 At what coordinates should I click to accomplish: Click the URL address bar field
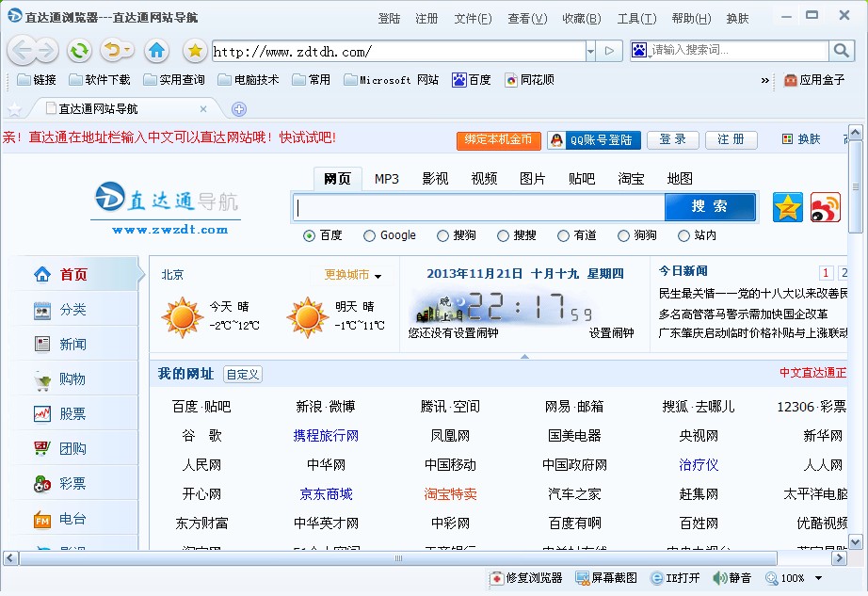coord(398,51)
